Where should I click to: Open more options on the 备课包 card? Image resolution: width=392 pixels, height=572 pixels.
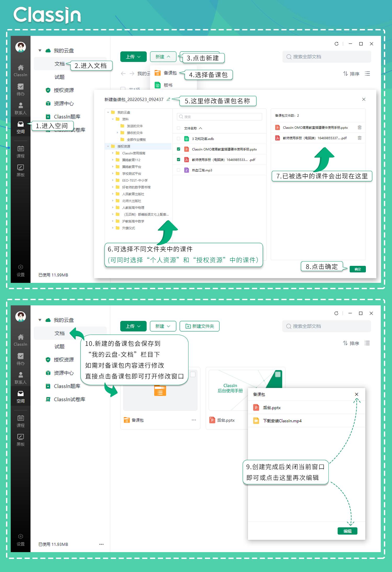click(194, 420)
